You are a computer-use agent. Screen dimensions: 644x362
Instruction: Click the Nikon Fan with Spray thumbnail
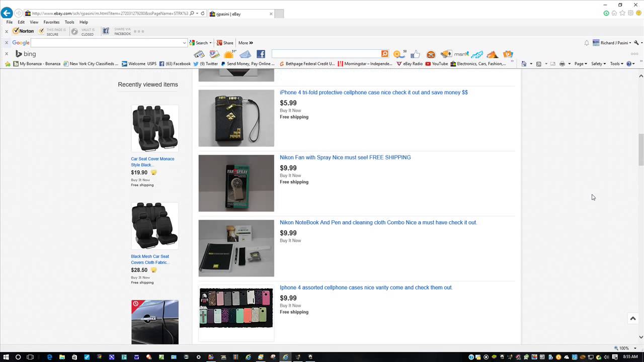point(236,183)
